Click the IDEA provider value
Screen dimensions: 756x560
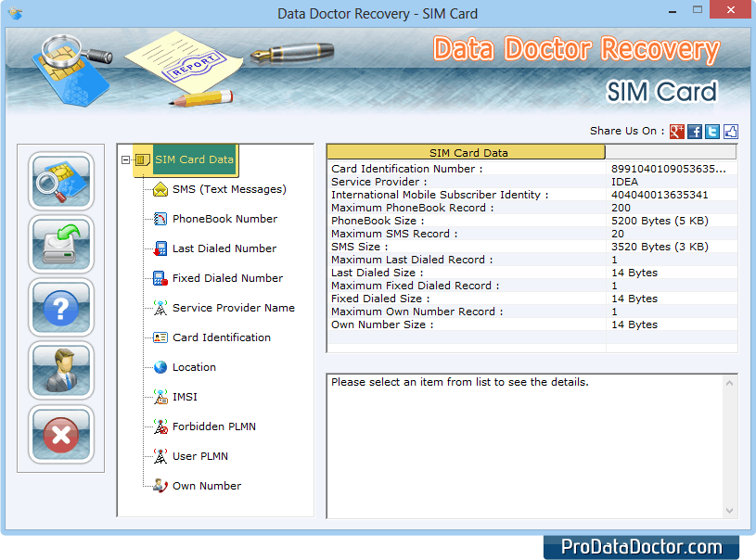(x=624, y=182)
